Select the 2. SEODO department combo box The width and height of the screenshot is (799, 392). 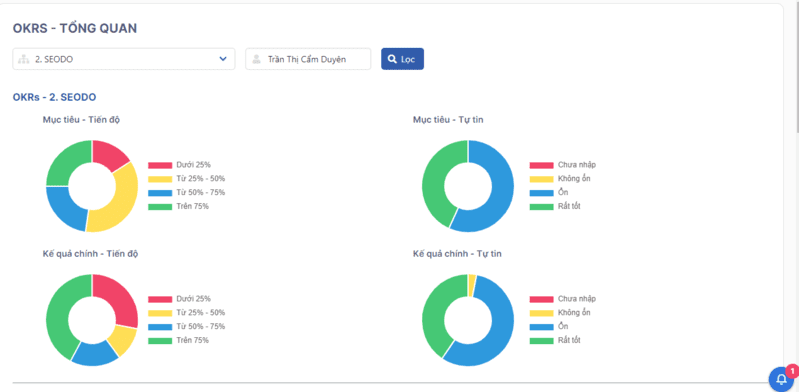pos(124,59)
